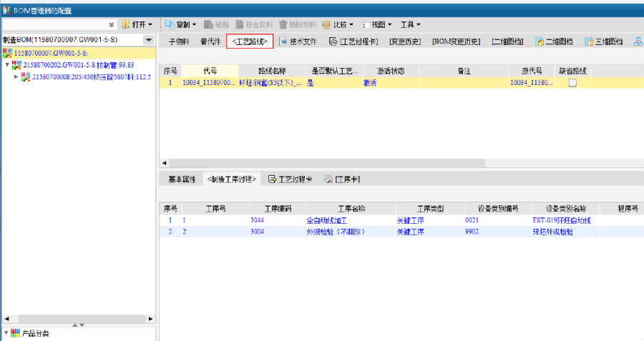Click the 路线名称 column header
The width and height of the screenshot is (644, 341).
click(272, 71)
